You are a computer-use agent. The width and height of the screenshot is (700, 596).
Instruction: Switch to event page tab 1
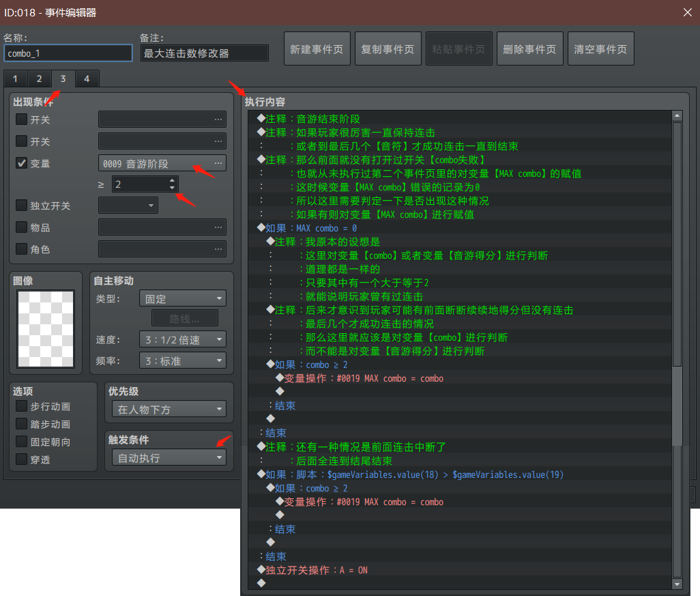pyautogui.click(x=15, y=79)
